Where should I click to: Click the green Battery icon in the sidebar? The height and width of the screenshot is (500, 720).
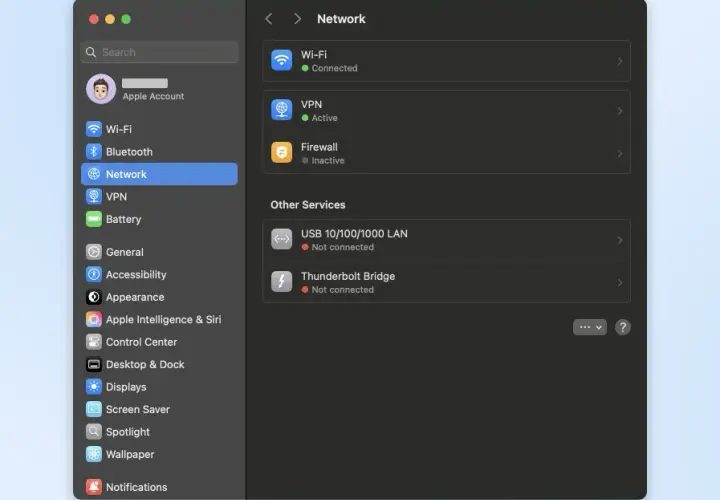coord(94,219)
